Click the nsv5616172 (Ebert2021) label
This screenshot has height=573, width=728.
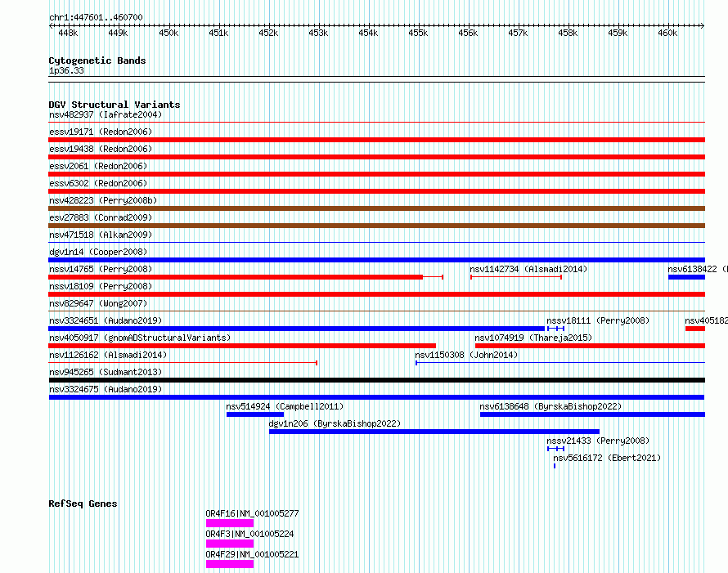[607, 458]
